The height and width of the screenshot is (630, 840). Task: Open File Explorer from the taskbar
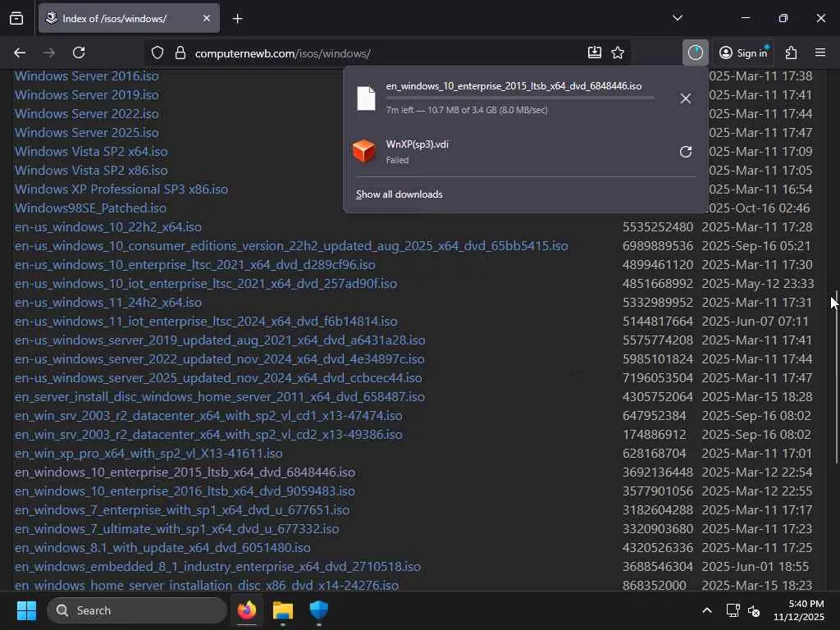point(283,610)
